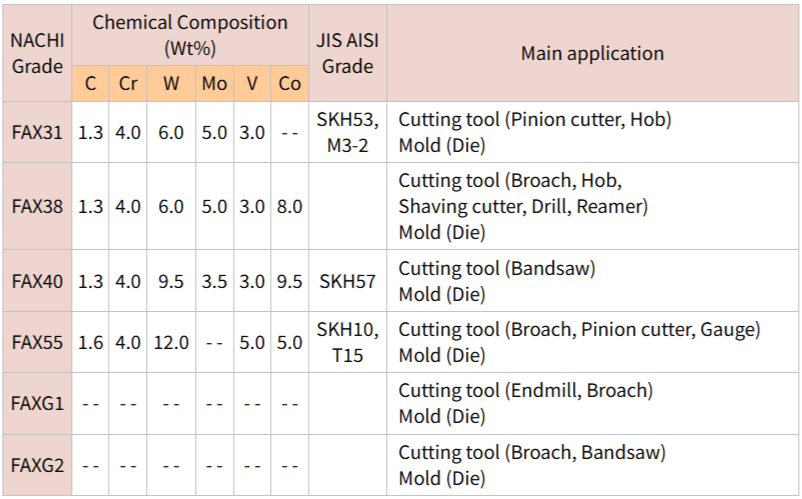
Task: Click the Chemical Composition (Wt%) header
Action: coord(190,35)
